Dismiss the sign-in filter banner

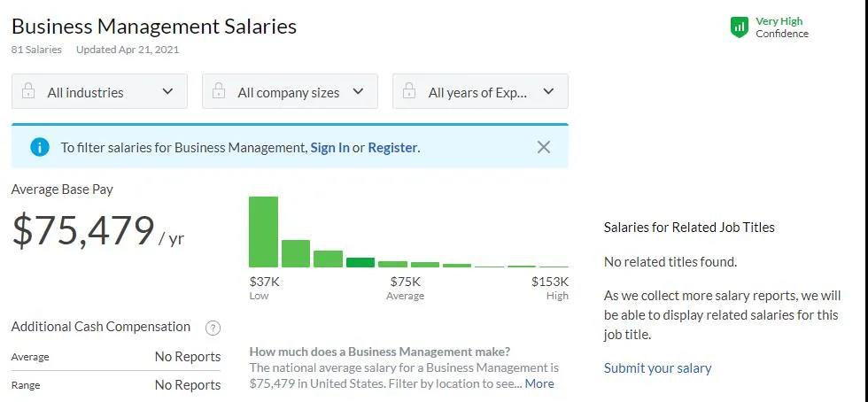[544, 147]
